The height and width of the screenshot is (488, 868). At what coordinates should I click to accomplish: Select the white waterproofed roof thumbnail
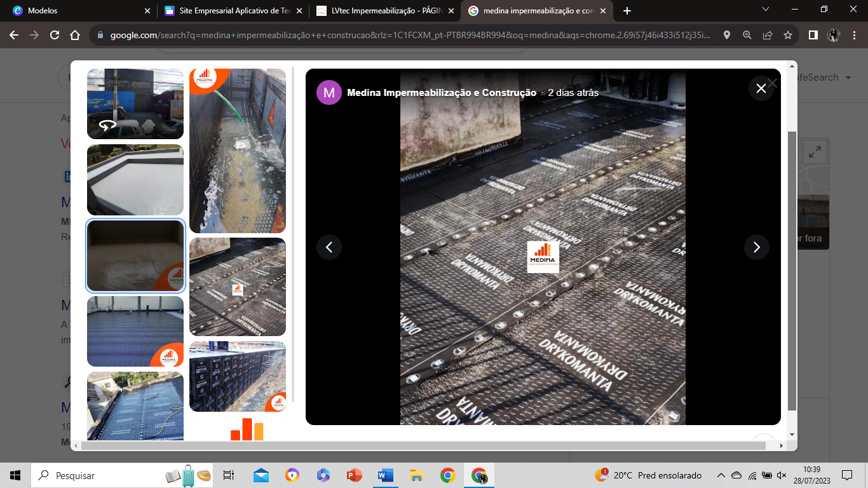(x=135, y=180)
